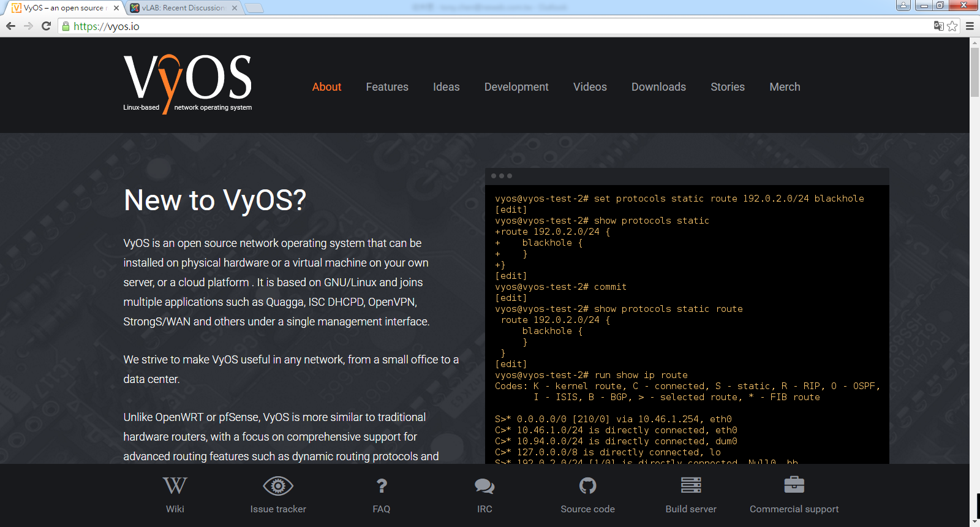Bookmark this page with the star icon
This screenshot has width=980, height=527.
click(x=952, y=26)
